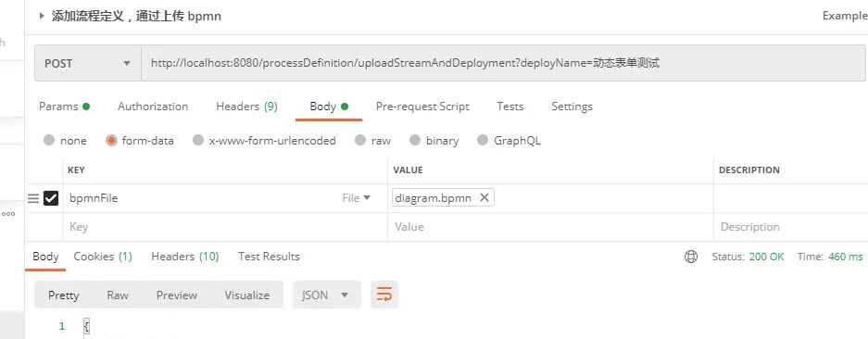868x339 pixels.
Task: Select the none body type
Action: [x=49, y=140]
